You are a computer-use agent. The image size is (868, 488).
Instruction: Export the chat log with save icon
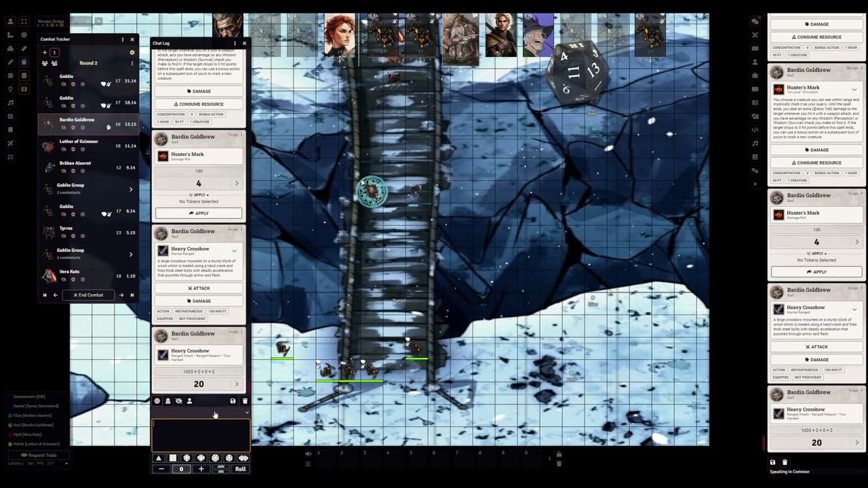pyautogui.click(x=233, y=401)
